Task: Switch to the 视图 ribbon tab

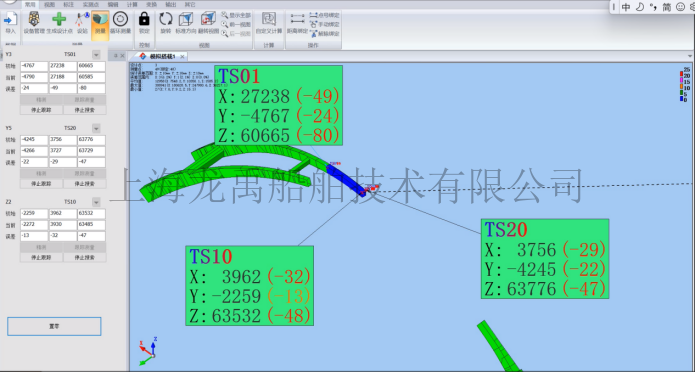Action: tap(50, 4)
